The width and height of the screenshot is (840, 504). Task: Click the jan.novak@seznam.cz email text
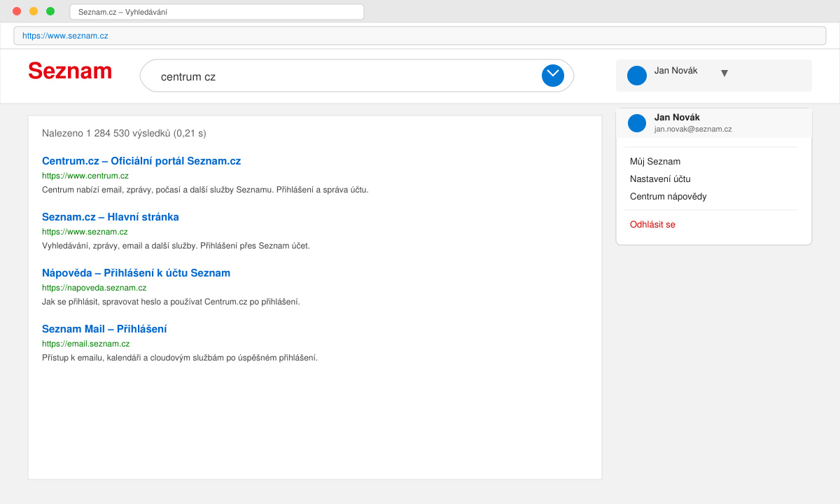click(x=693, y=129)
